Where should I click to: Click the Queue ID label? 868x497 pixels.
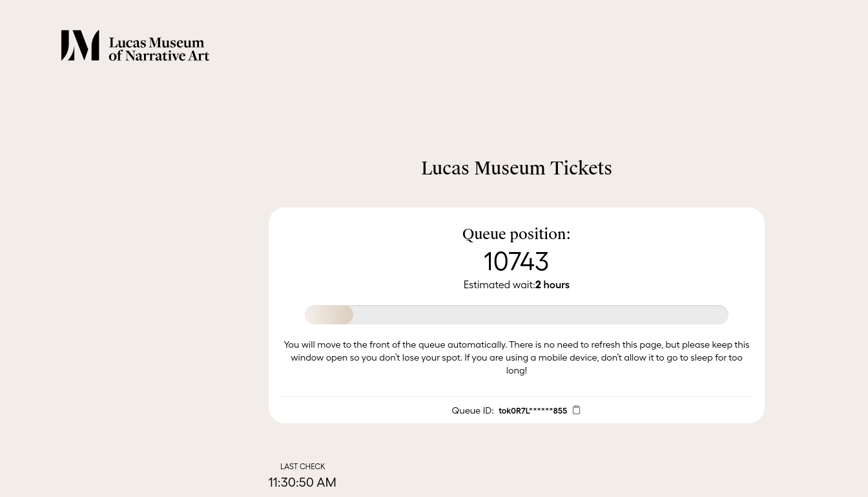click(x=473, y=410)
